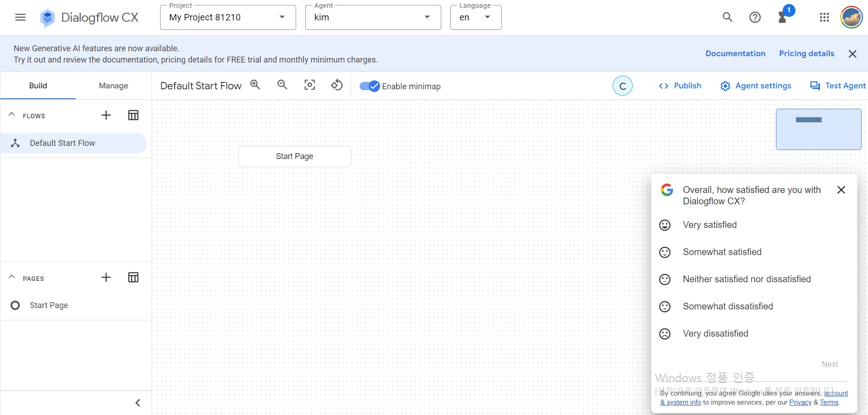This screenshot has height=415, width=868.
Task: Click the Google G logo in survey
Action: [x=667, y=190]
